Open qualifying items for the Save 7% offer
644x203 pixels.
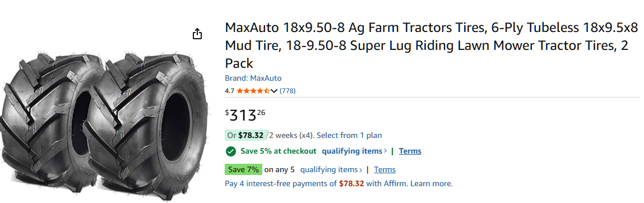coord(331,170)
